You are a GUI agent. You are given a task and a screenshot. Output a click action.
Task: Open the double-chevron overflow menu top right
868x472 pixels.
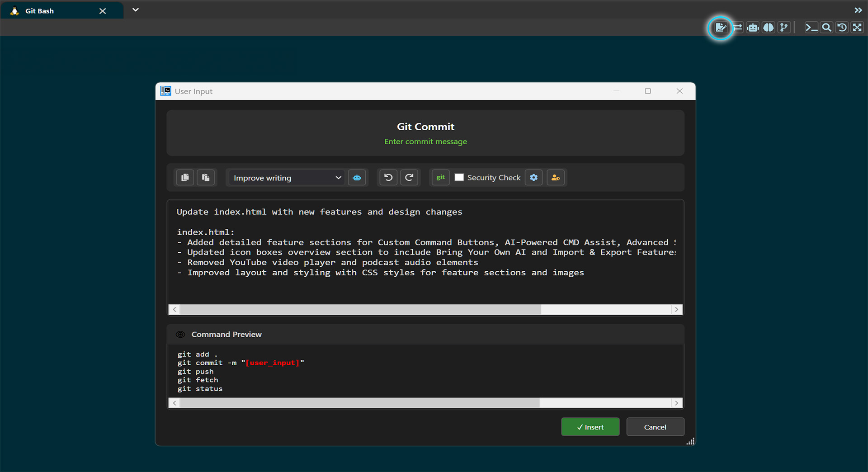pos(858,10)
